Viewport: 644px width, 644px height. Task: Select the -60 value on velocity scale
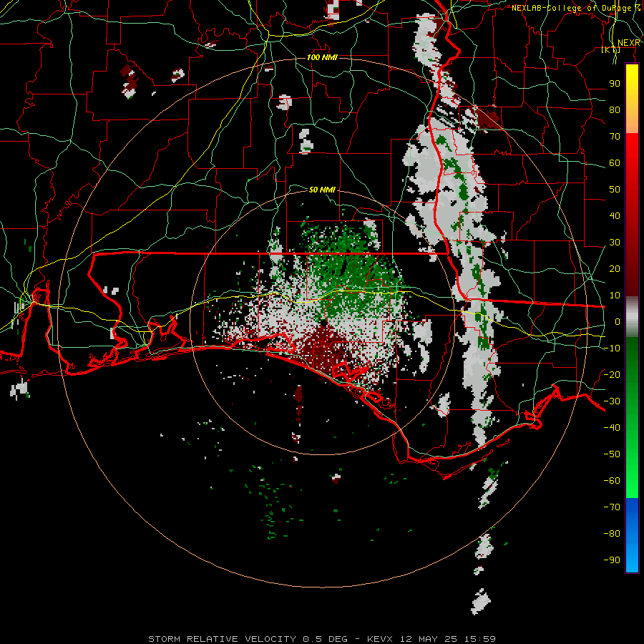[x=612, y=481]
